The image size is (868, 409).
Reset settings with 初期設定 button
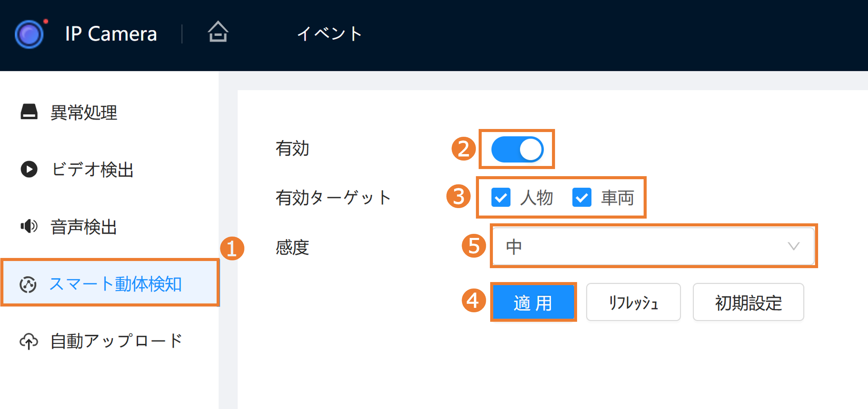click(748, 302)
